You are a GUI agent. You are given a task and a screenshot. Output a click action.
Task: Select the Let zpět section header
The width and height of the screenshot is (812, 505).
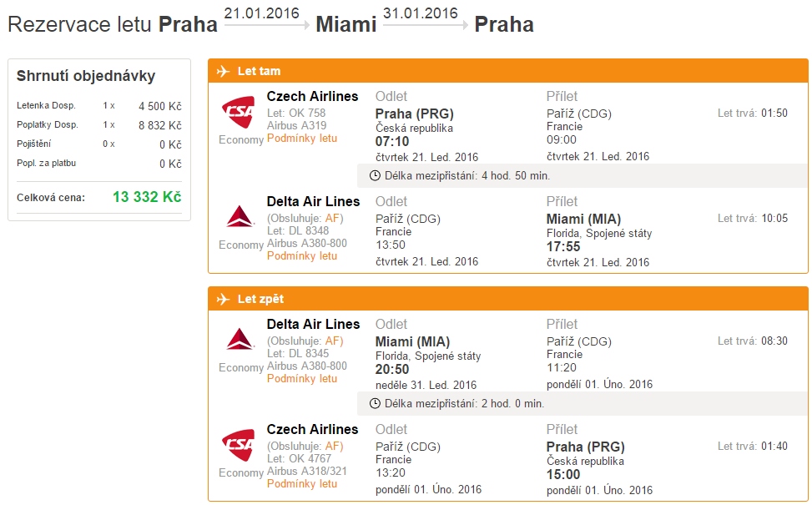pyautogui.click(x=508, y=299)
